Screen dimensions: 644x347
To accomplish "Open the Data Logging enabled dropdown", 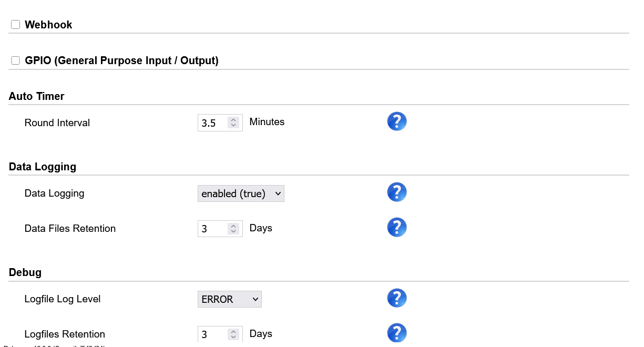I will [241, 193].
